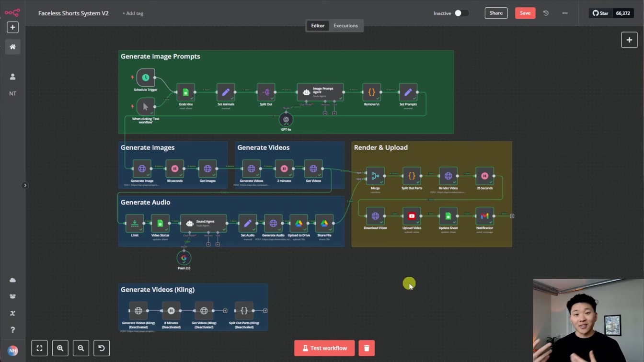The image size is (644, 362).
Task: Select the Get Videos node
Action: click(313, 169)
